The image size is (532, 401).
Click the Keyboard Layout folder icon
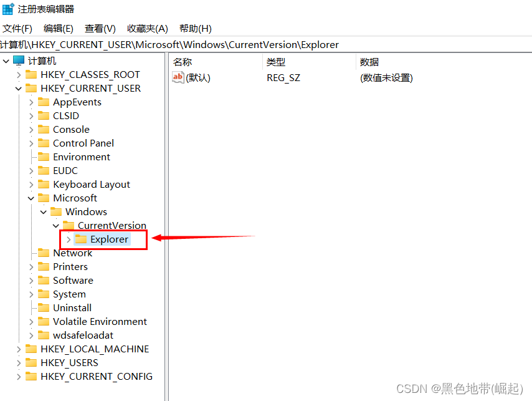(44, 184)
